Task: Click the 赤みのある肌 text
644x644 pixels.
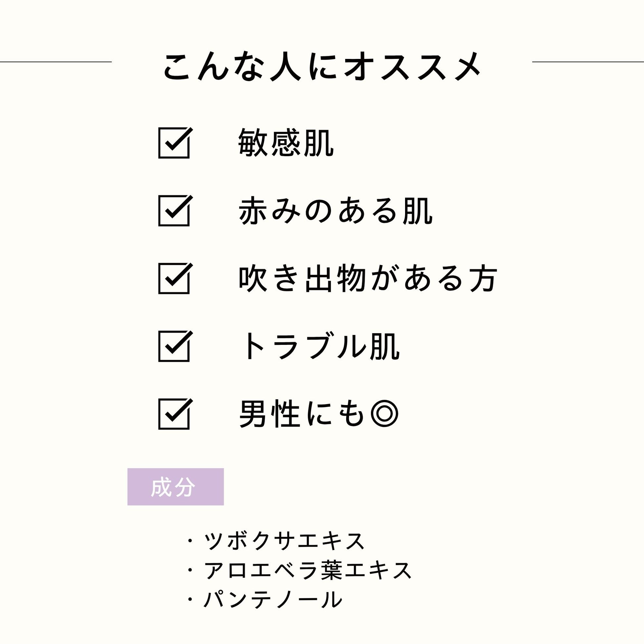Action: click(x=335, y=211)
